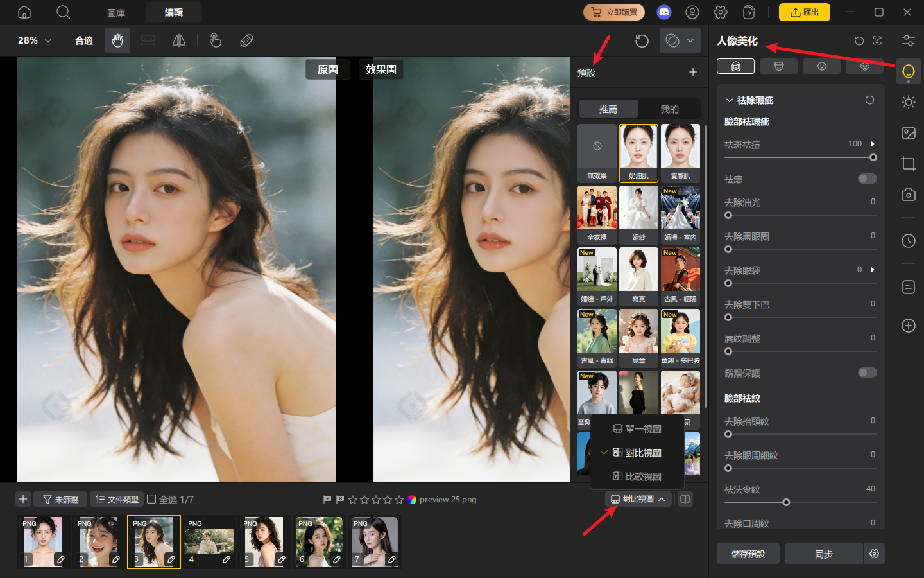Click the 立即購買 button
Screen dimensions: 924x578
[614, 12]
